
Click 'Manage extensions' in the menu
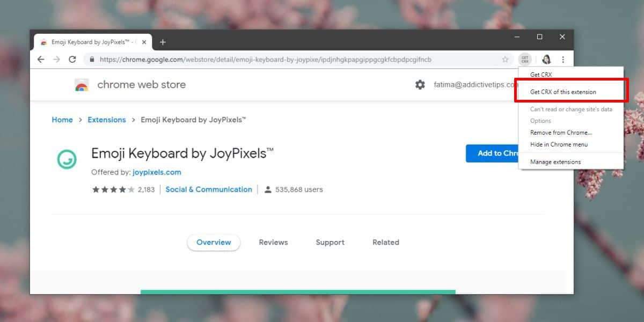555,162
